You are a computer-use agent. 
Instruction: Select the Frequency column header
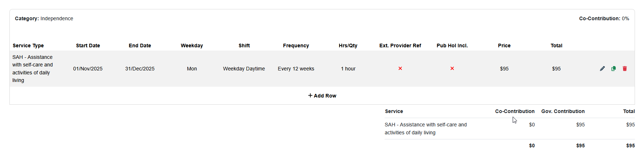point(296,45)
